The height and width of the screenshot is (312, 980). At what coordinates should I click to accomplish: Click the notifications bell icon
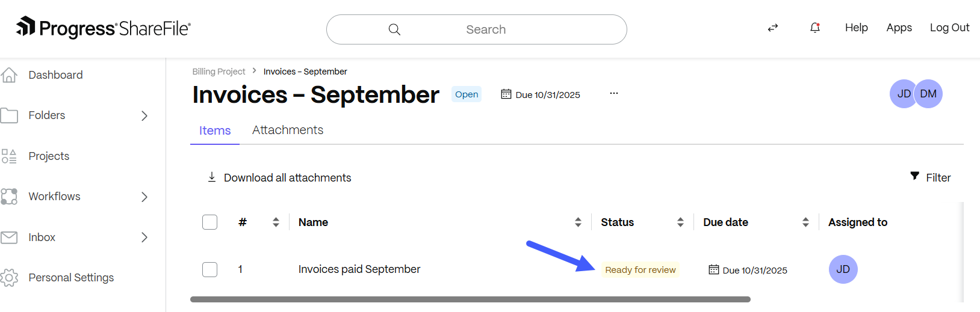815,28
